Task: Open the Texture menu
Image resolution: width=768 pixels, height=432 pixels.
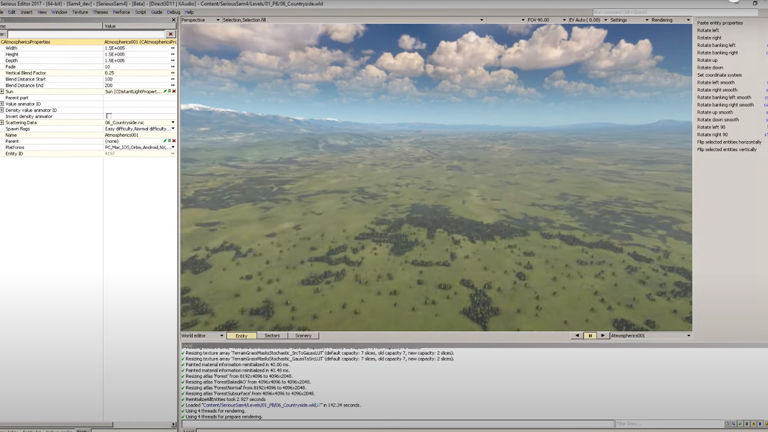Action: [80, 12]
